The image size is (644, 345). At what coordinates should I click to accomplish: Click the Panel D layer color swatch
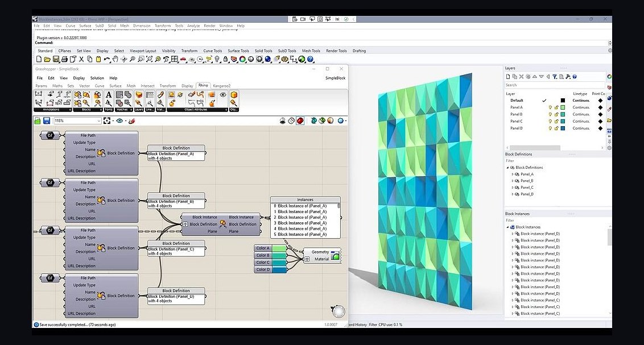563,128
